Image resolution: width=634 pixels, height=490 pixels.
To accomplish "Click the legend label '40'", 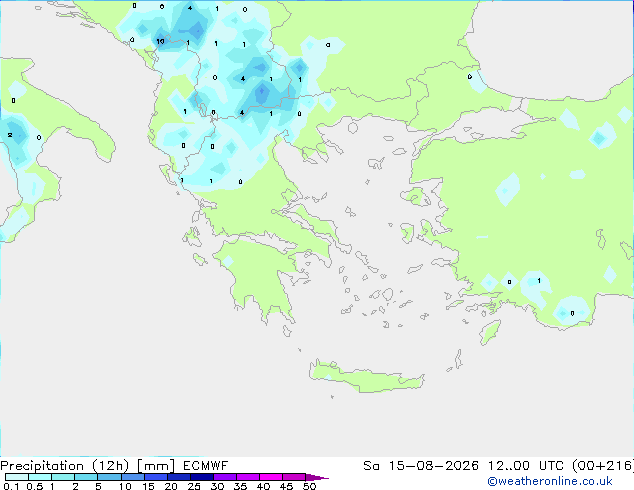I will [263, 486].
